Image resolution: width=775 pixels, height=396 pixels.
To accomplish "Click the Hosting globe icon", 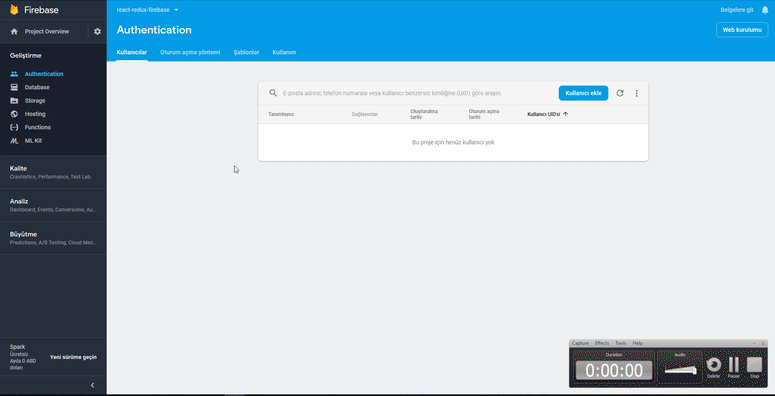I will click(14, 114).
